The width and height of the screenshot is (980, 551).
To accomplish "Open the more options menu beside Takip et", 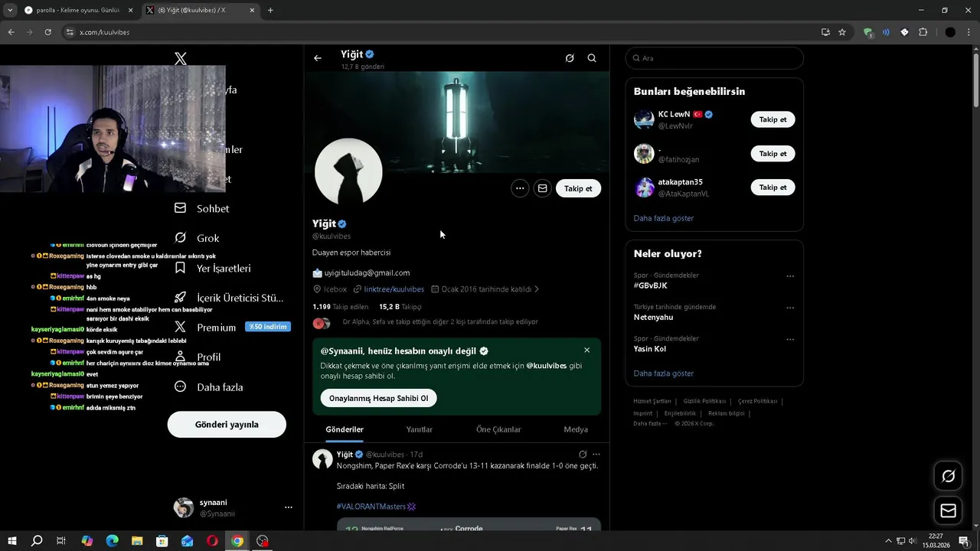I will coord(520,188).
